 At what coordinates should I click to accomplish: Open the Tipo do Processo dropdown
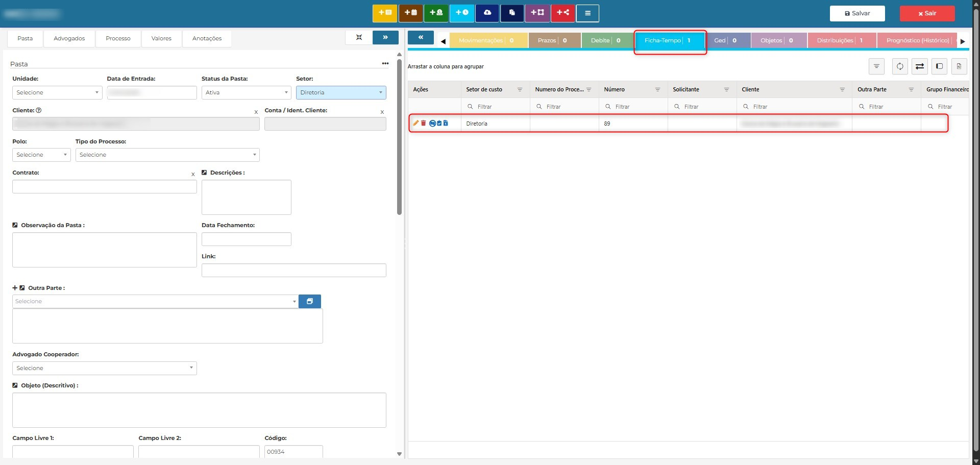tap(167, 155)
